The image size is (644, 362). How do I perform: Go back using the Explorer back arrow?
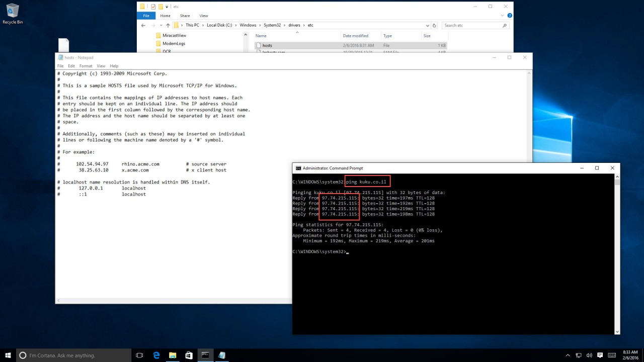tap(143, 25)
